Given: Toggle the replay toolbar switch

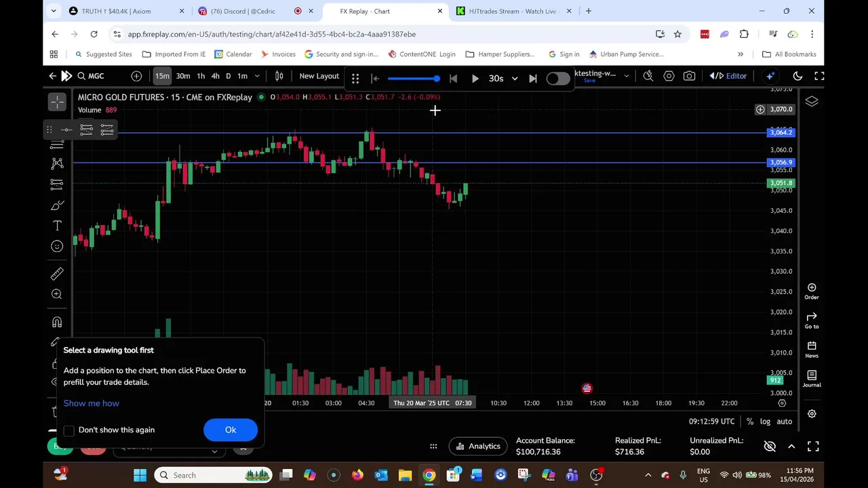Looking at the screenshot, I should point(558,79).
